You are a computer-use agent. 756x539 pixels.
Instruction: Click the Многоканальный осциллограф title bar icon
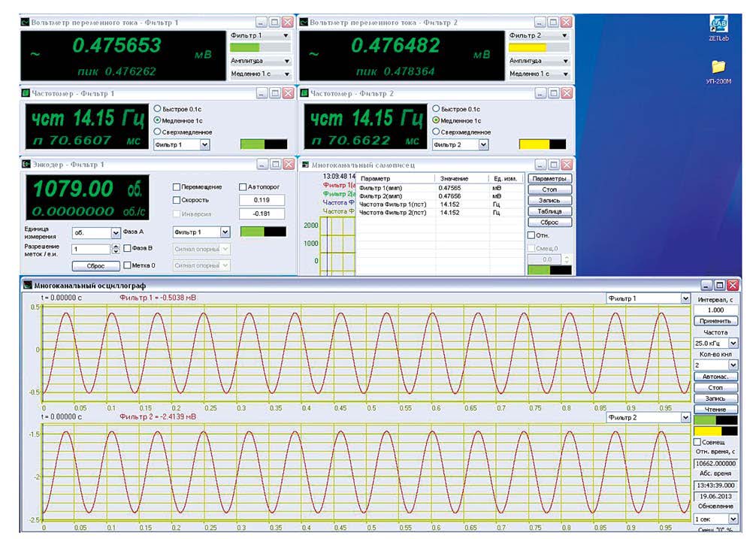pyautogui.click(x=28, y=286)
